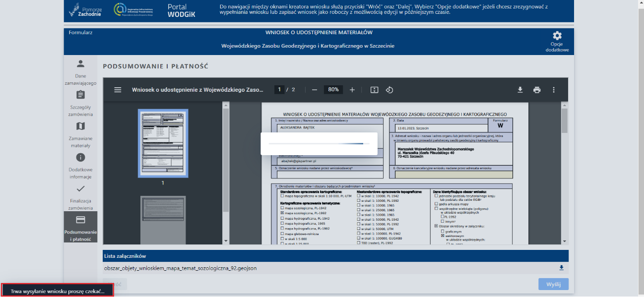Select Finalizacja zamówienia step
This screenshot has width=644, height=297.
tap(80, 196)
